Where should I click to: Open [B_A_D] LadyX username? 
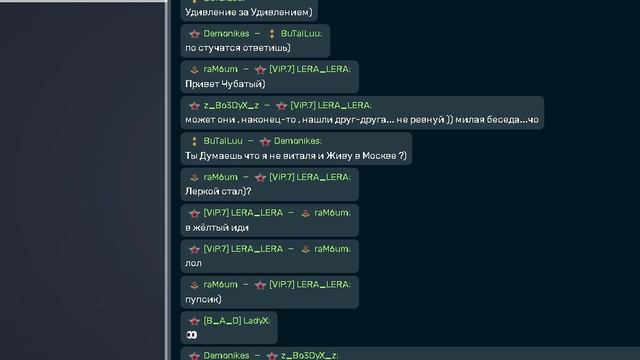pyautogui.click(x=237, y=320)
